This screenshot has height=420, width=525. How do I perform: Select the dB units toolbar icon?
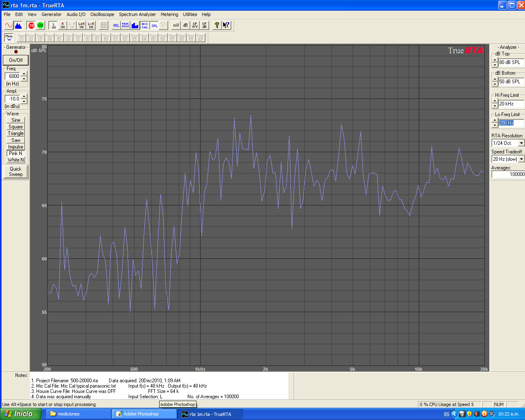click(185, 25)
